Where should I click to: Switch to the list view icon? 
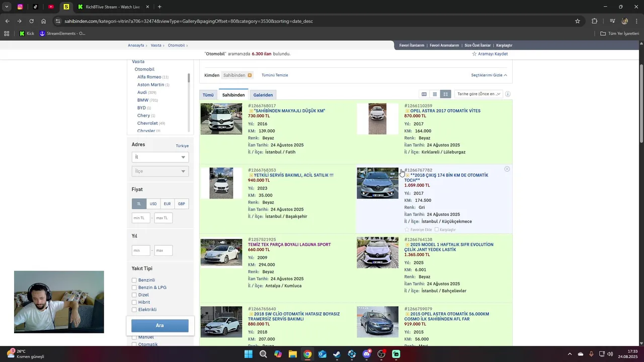(435, 94)
